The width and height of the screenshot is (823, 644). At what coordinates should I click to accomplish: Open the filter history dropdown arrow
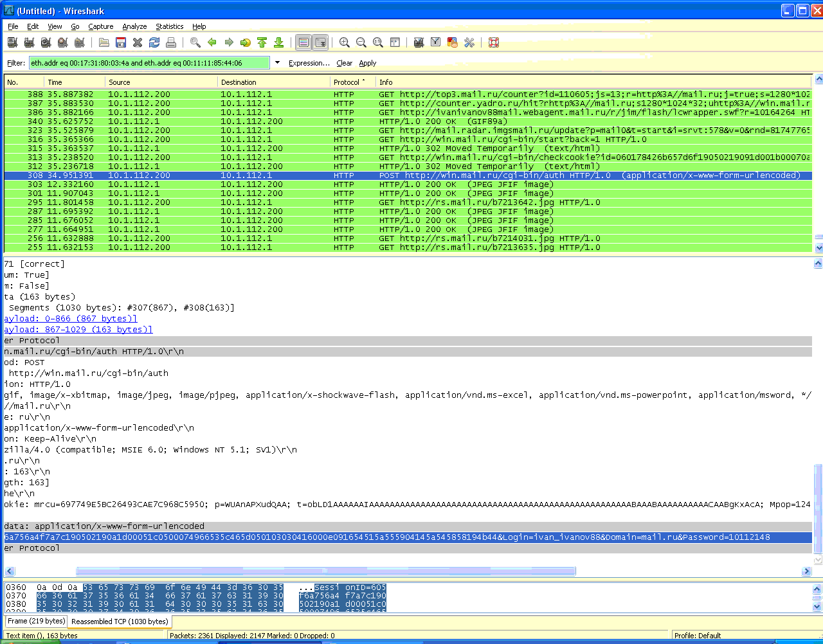[x=278, y=62]
